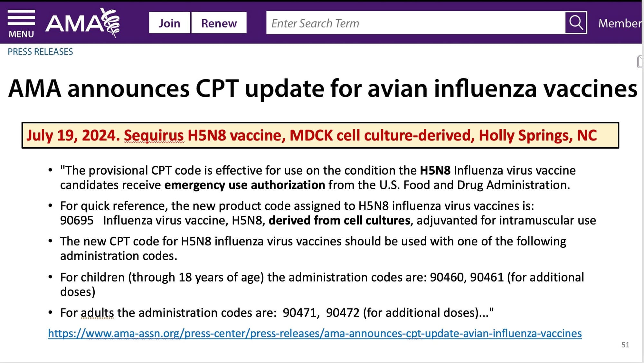The image size is (644, 363).
Task: Click the bold derived from cell cultures phrase
Action: click(339, 221)
